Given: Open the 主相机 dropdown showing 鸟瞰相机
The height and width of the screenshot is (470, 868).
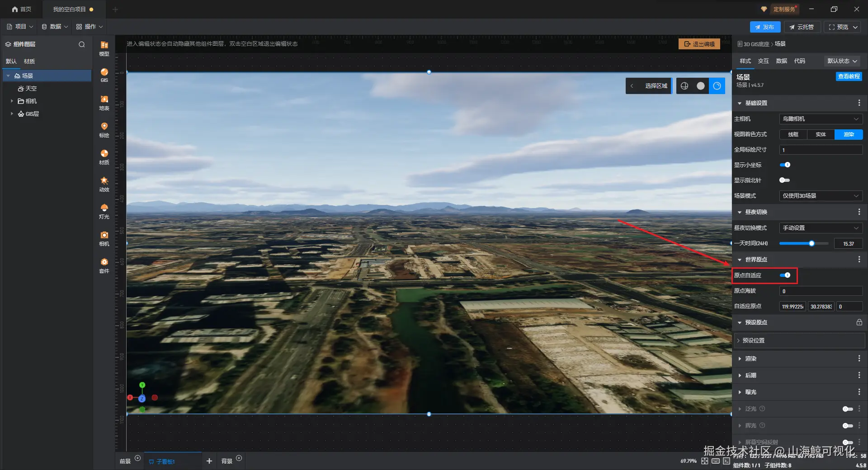Looking at the screenshot, I should tap(821, 119).
